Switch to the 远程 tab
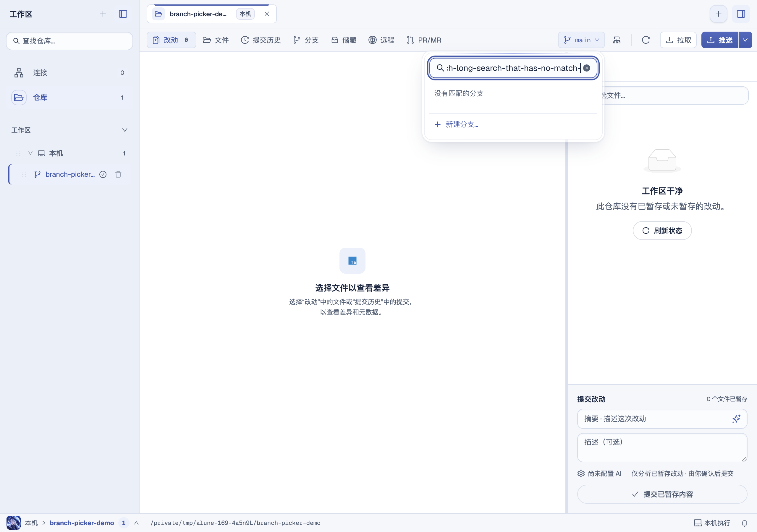 (x=381, y=40)
